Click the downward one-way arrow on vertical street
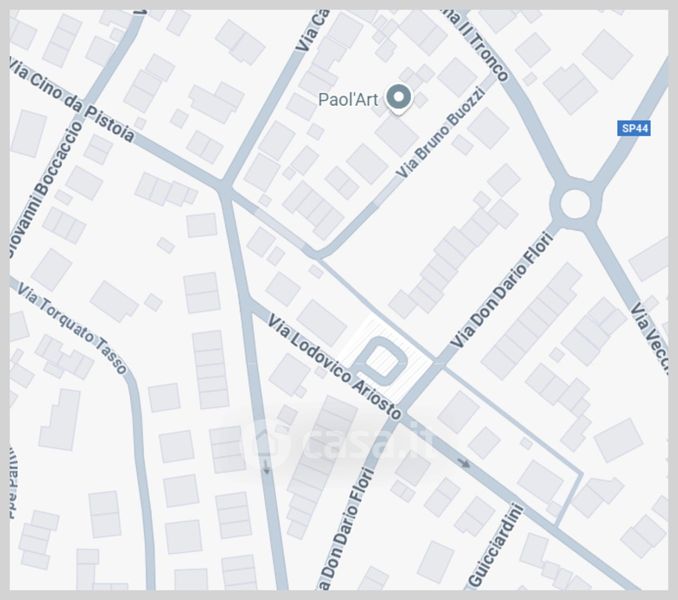678x600 pixels. click(266, 466)
